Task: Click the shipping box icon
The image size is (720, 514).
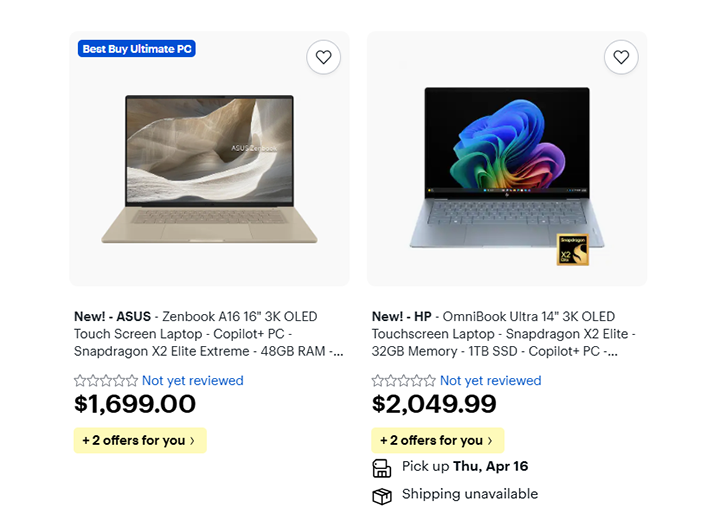Action: point(382,495)
